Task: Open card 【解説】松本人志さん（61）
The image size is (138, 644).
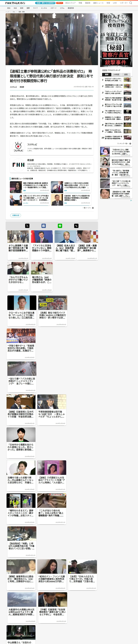Action: (x=65, y=245)
